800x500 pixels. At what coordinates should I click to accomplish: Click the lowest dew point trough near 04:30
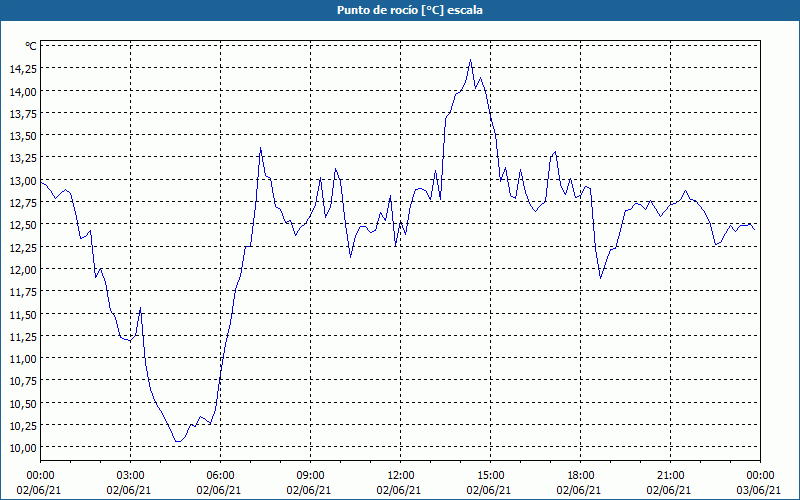tap(178, 441)
